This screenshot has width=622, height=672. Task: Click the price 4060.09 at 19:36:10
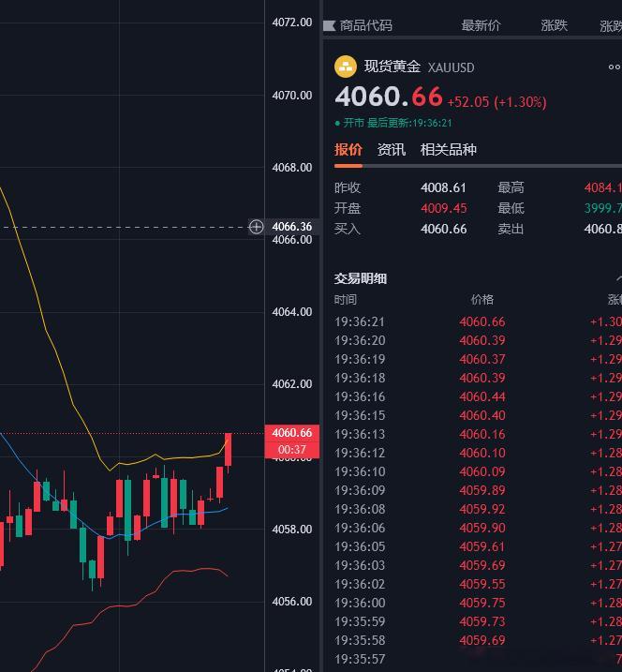481,471
